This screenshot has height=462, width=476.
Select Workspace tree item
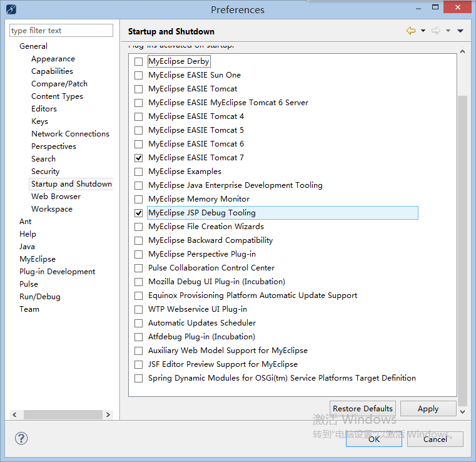(x=52, y=209)
